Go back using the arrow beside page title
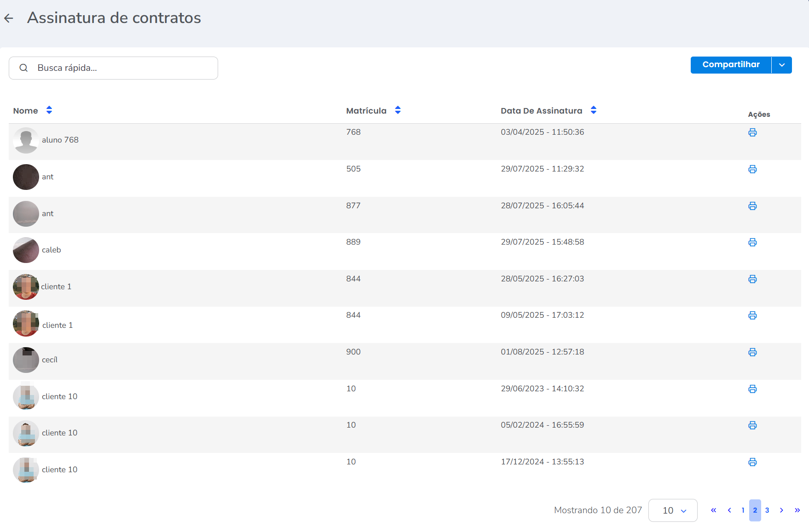The height and width of the screenshot is (532, 809). pyautogui.click(x=9, y=18)
